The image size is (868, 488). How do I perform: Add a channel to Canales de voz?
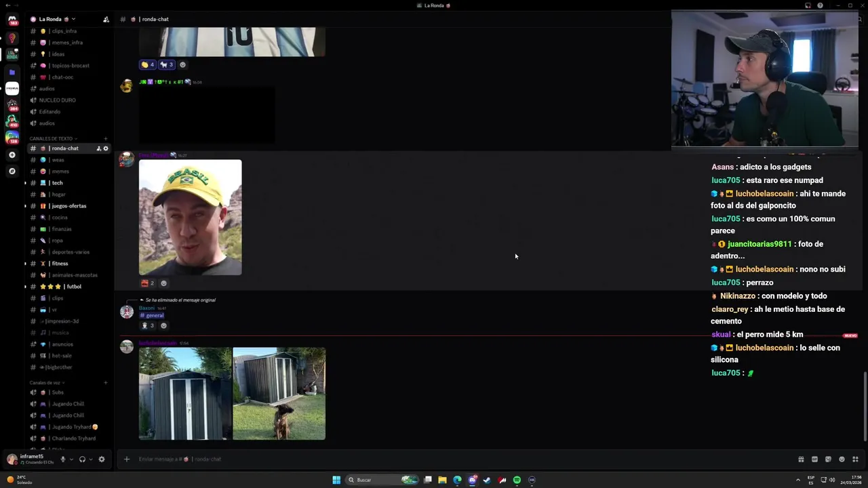(x=105, y=382)
